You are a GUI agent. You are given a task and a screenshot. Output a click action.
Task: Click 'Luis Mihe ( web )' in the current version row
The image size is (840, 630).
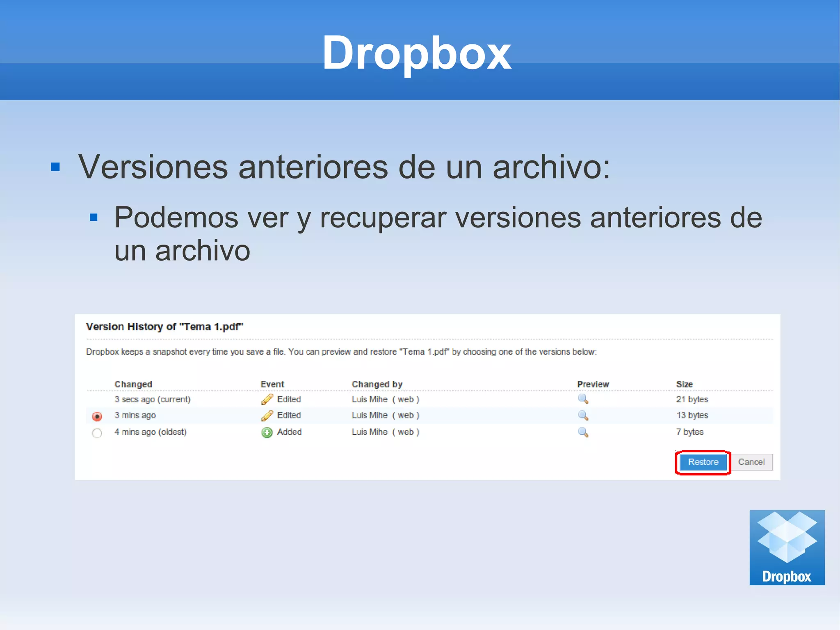386,399
